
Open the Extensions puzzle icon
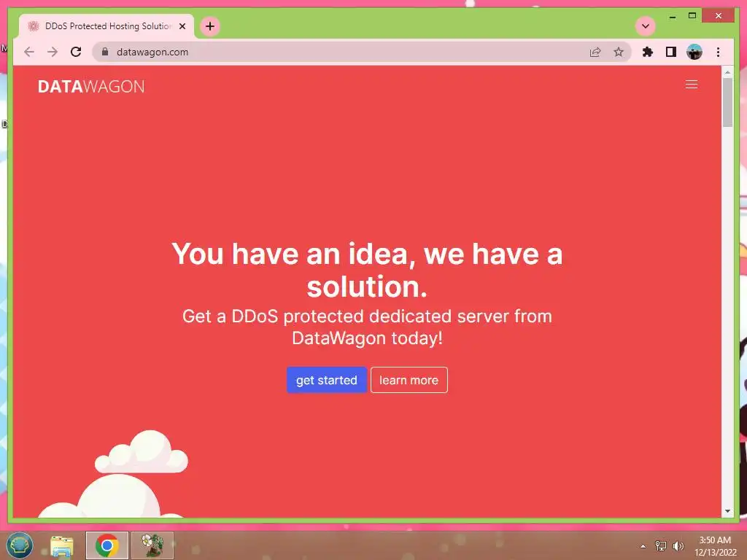click(648, 52)
